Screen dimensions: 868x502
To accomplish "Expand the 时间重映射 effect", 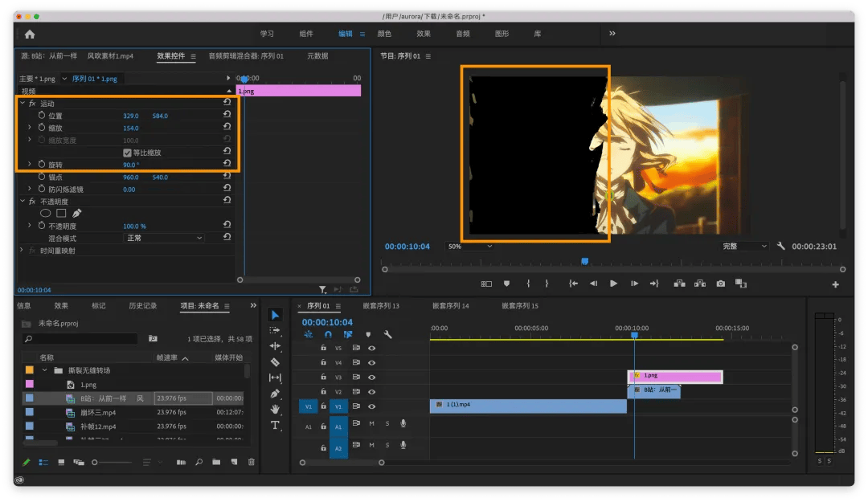I will [x=22, y=250].
